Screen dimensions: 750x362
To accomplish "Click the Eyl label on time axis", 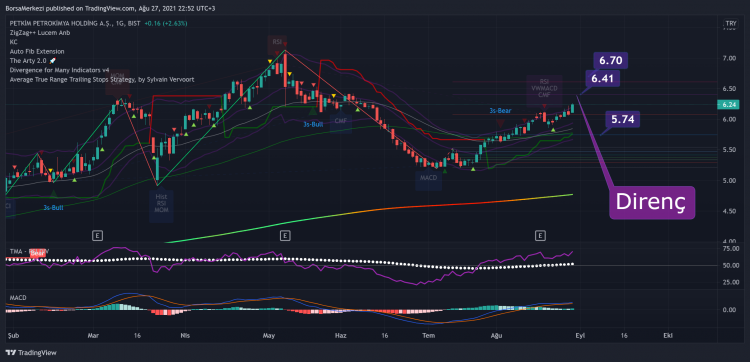I will [x=580, y=336].
